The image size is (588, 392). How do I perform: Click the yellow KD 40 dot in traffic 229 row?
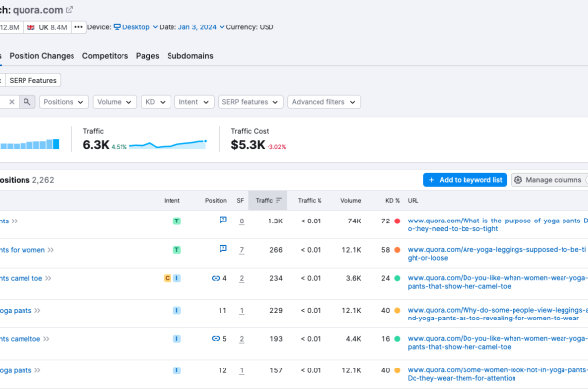pyautogui.click(x=397, y=311)
